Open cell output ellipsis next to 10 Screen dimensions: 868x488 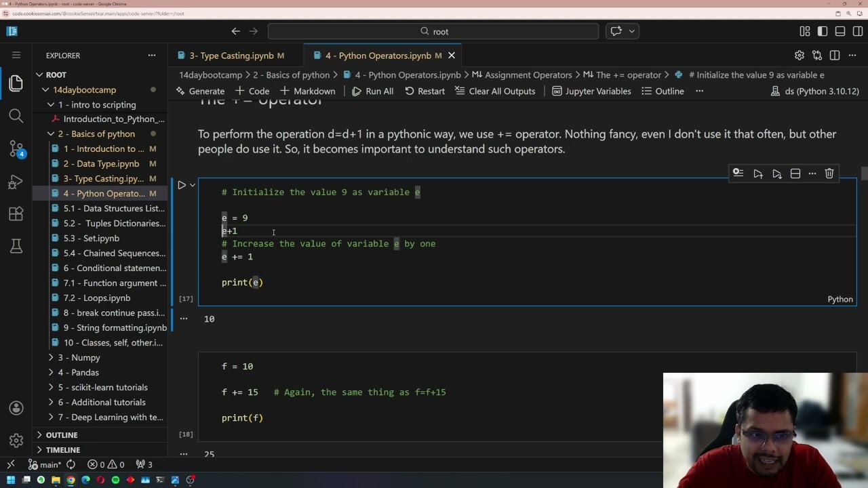tap(183, 319)
